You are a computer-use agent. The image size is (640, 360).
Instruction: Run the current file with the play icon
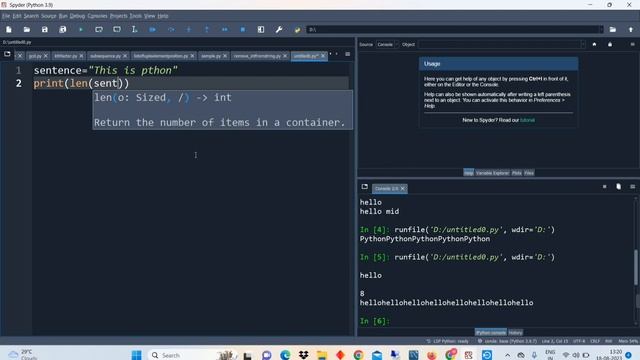point(81,29)
